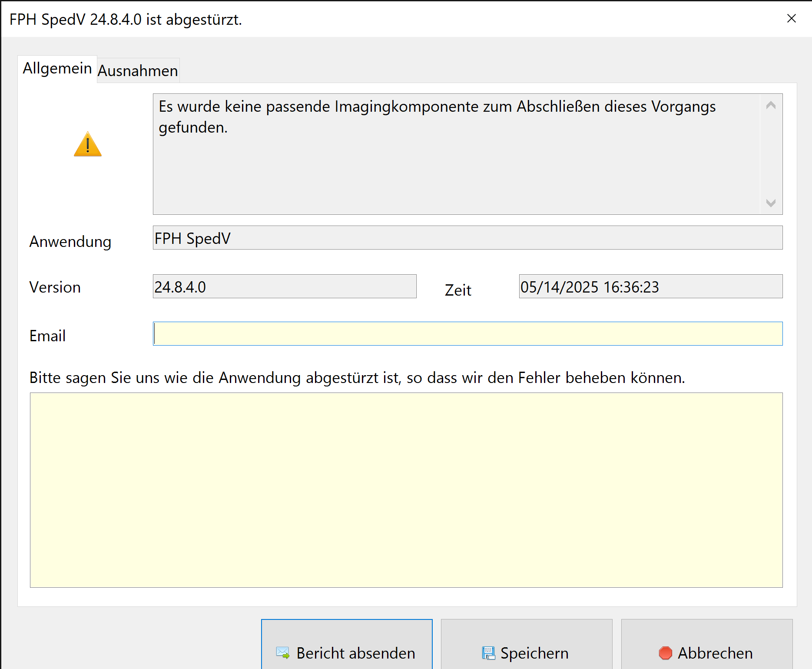Click the error message text about Imagingkomponente
The image size is (812, 669).
437,117
